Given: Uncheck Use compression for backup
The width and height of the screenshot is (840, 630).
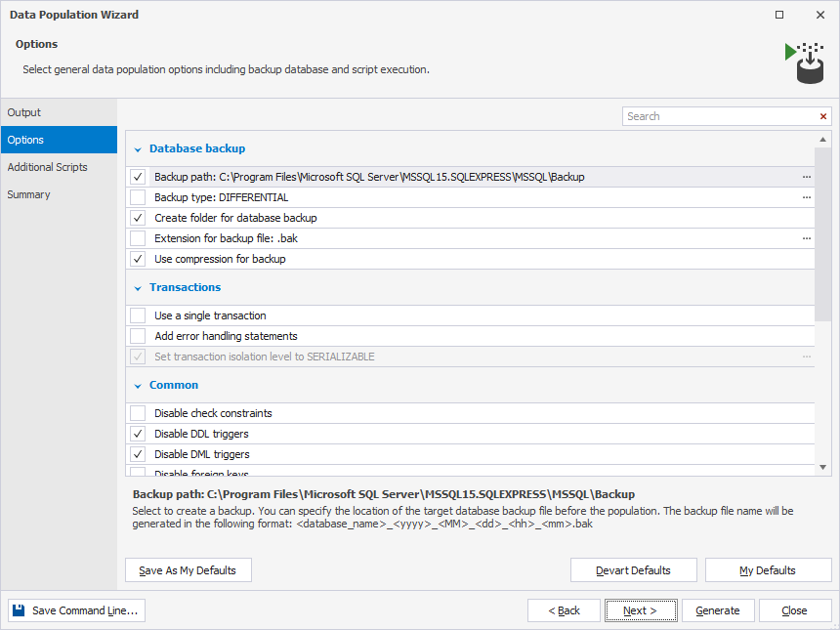Looking at the screenshot, I should (138, 259).
